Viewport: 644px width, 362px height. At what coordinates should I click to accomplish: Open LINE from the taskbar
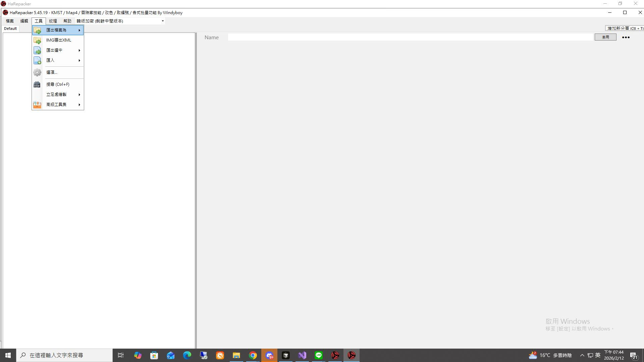pyautogui.click(x=319, y=355)
